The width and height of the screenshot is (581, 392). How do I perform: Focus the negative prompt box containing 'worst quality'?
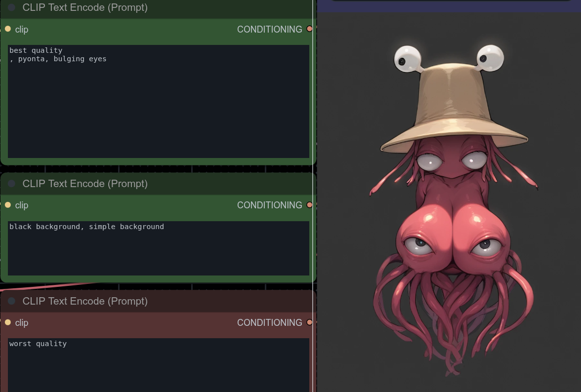tap(159, 365)
